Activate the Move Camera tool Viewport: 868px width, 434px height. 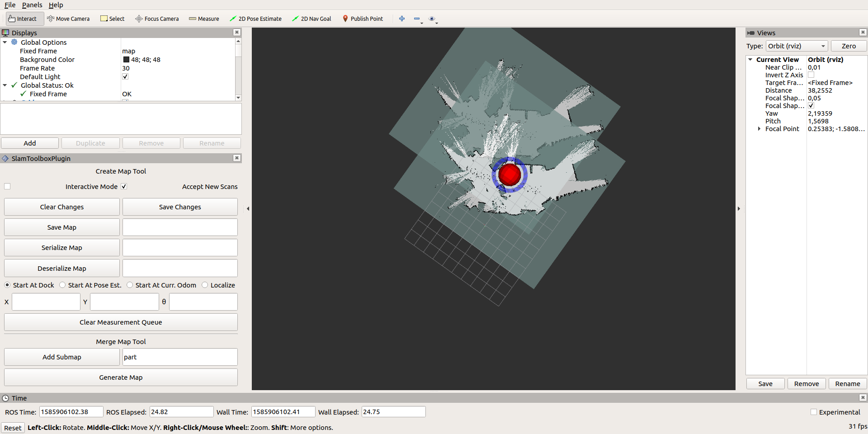69,19
